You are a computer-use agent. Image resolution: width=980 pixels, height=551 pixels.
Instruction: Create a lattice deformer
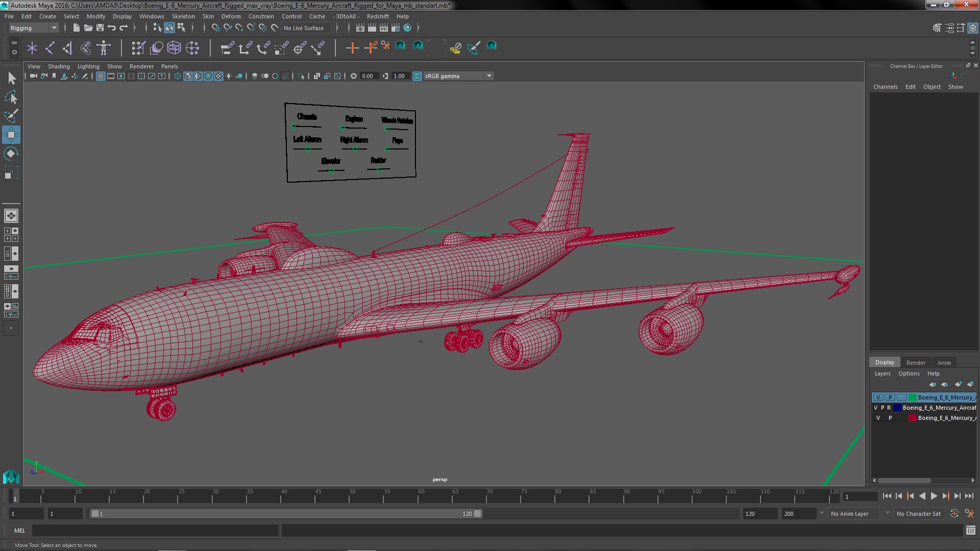[x=174, y=48]
